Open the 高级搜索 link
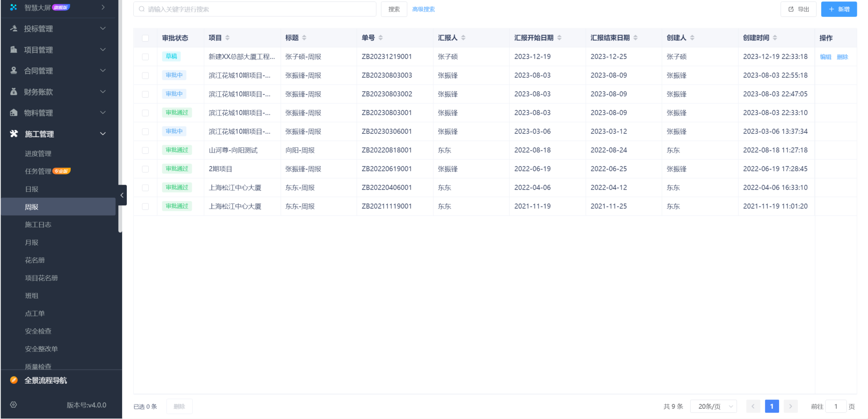868x419 pixels. [x=423, y=9]
